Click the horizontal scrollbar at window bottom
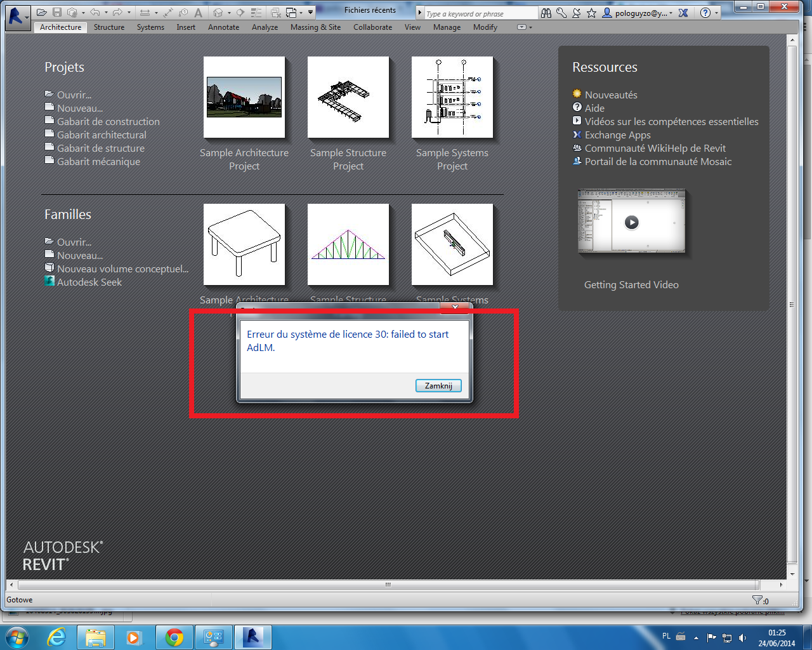 388,585
